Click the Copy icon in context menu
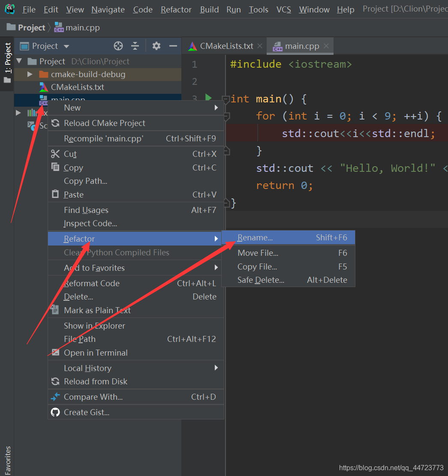This screenshot has width=448, height=476. click(55, 167)
